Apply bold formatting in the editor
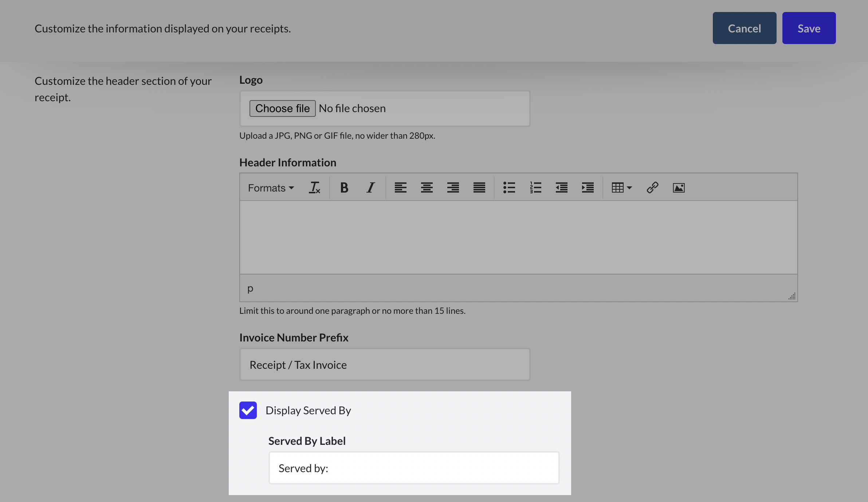868x502 pixels. click(343, 187)
